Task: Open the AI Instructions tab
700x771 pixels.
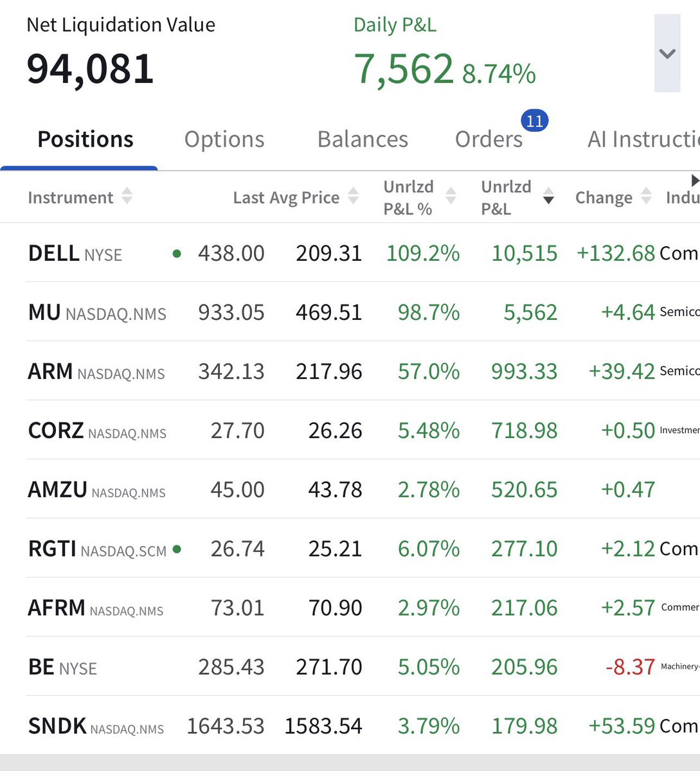Action: coord(643,139)
